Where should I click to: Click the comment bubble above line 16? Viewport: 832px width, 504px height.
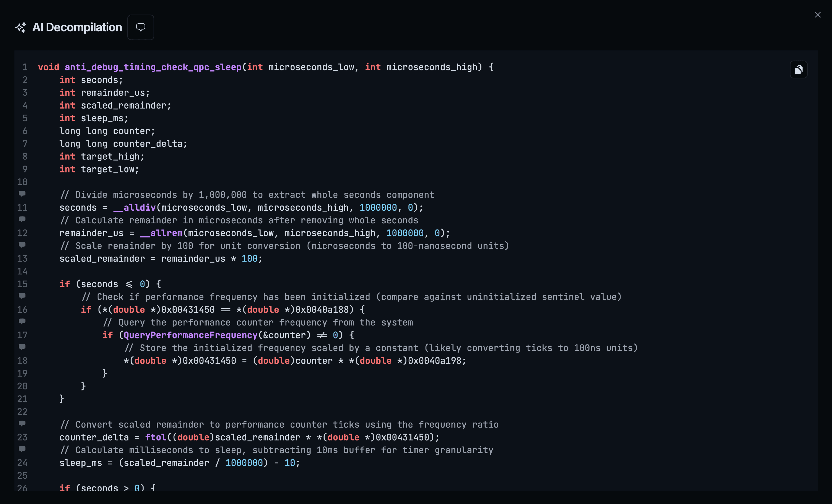click(22, 296)
